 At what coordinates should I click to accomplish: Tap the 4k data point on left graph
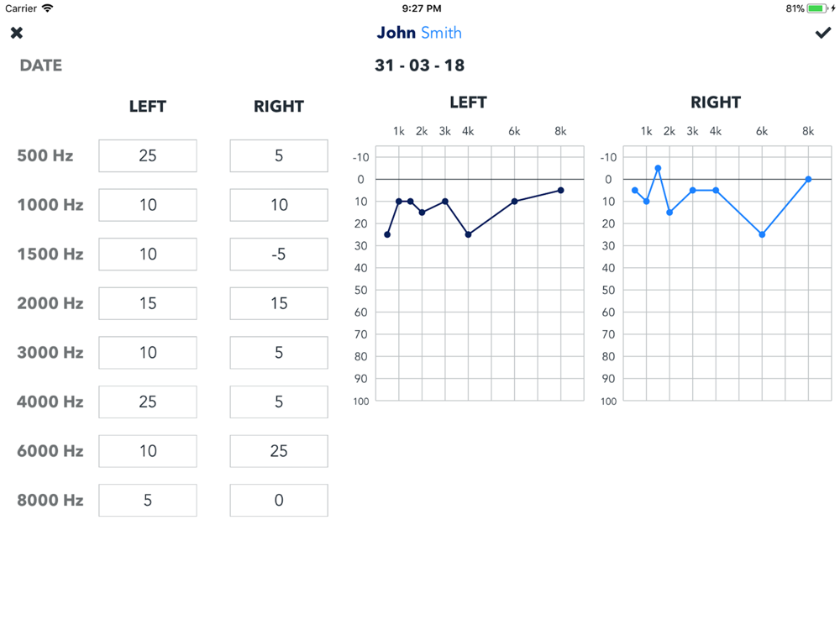tap(468, 234)
